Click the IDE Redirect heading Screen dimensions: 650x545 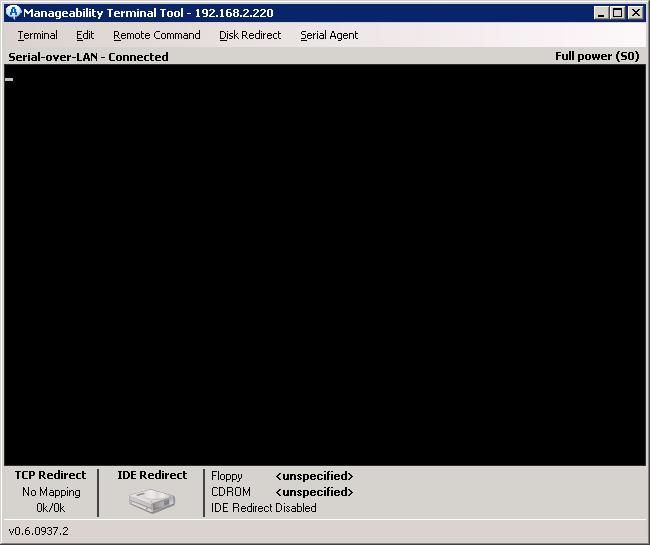click(152, 475)
